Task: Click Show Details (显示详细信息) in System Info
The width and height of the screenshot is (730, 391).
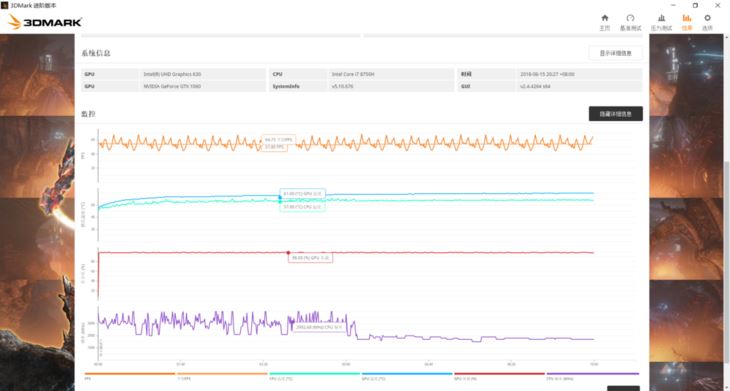Action: coord(615,53)
